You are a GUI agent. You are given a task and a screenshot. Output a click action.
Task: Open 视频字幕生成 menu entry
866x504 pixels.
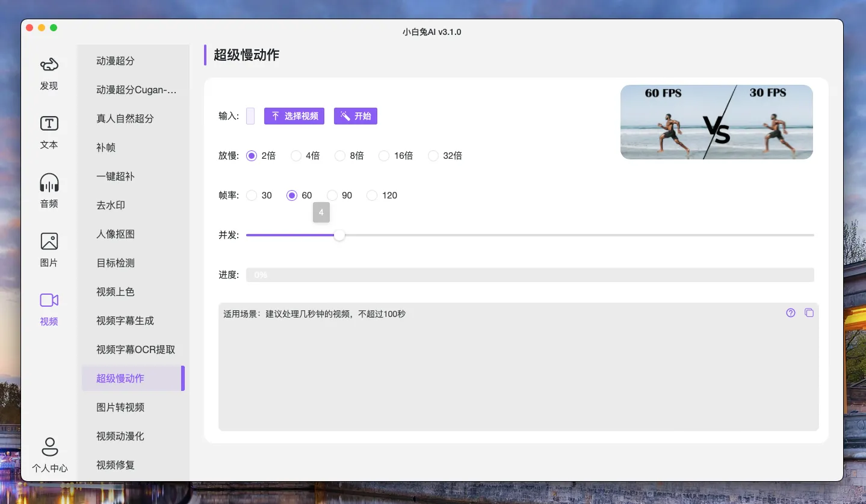[x=133, y=321]
